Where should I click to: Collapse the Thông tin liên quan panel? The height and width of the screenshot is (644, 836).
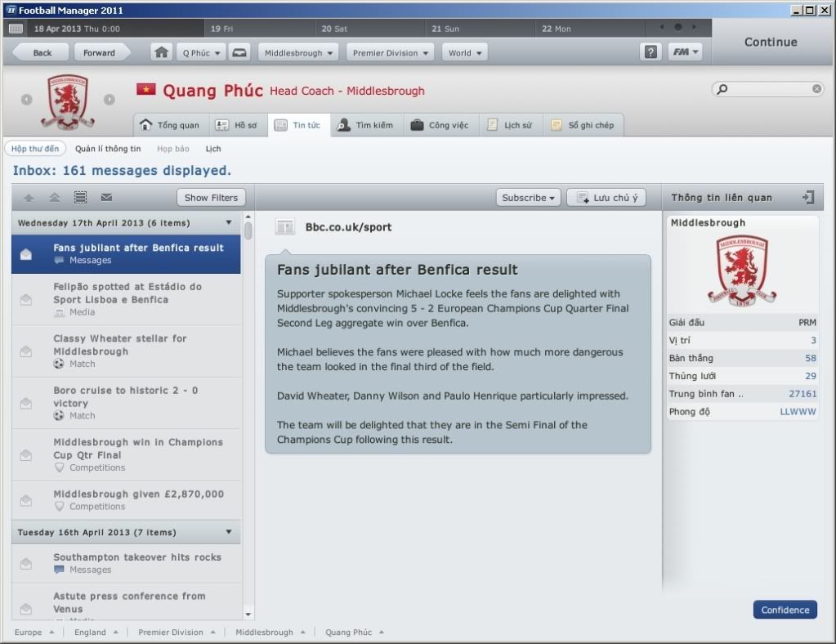coord(808,197)
